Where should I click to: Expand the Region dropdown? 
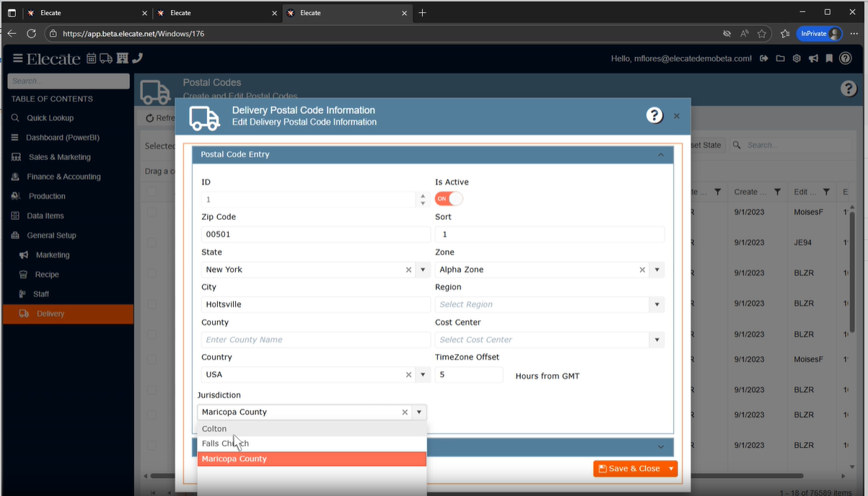click(657, 305)
